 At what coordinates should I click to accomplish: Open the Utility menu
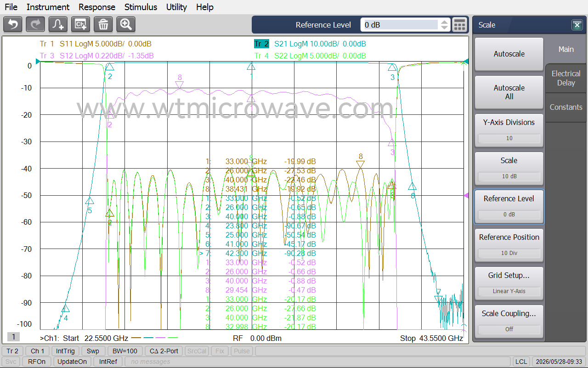(x=176, y=7)
